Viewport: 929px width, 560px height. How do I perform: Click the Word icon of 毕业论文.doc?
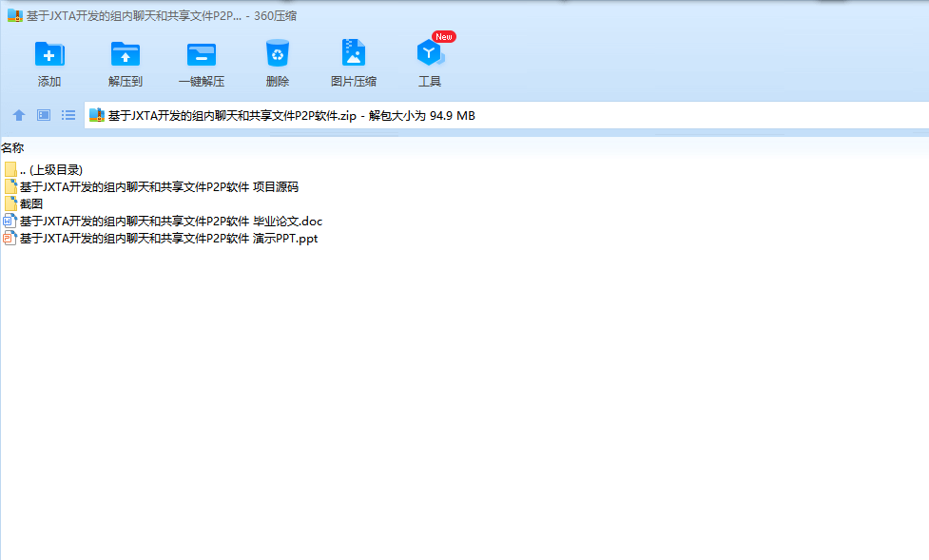click(x=10, y=221)
